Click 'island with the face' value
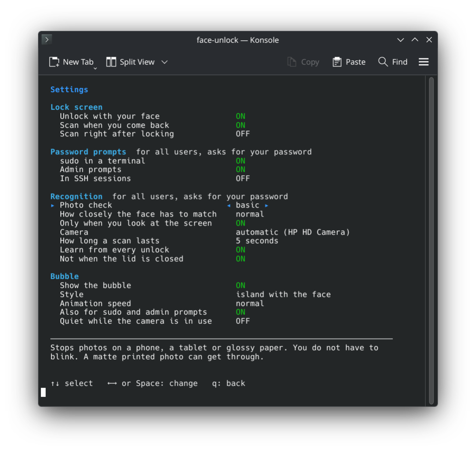476x452 pixels. (284, 294)
